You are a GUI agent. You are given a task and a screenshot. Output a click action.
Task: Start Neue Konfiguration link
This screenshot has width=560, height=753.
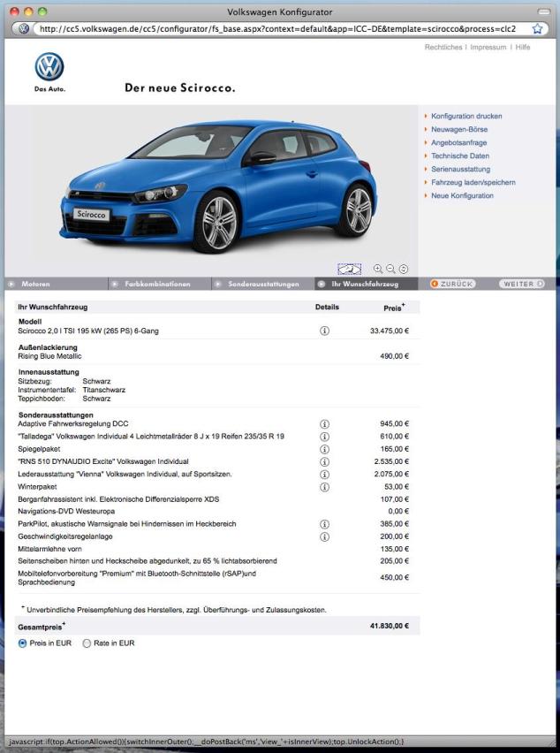pos(462,196)
